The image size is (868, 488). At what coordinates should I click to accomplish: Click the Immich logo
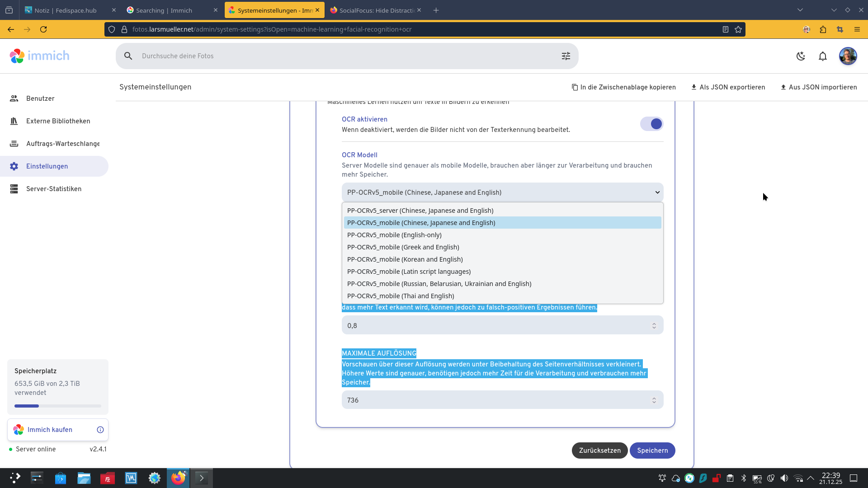tap(39, 56)
